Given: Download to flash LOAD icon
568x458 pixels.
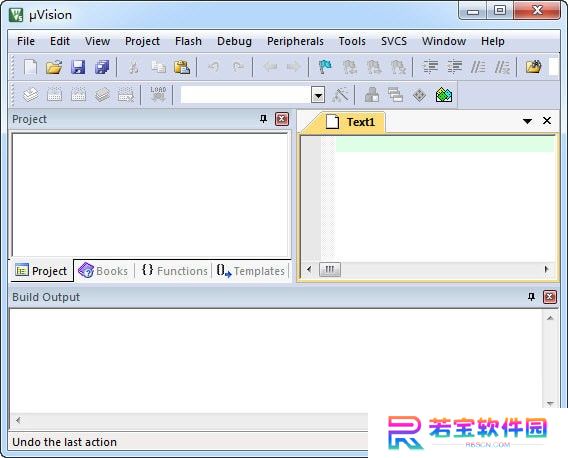Looking at the screenshot, I should pos(158,94).
